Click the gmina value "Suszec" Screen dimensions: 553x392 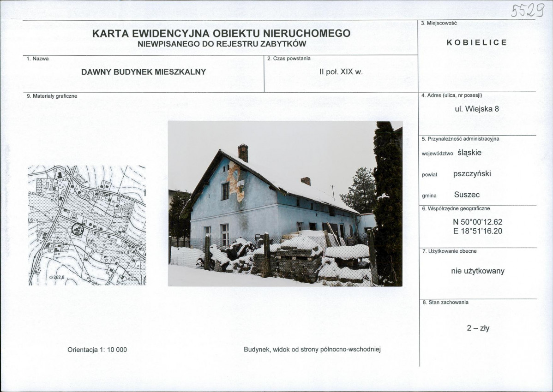(x=467, y=195)
